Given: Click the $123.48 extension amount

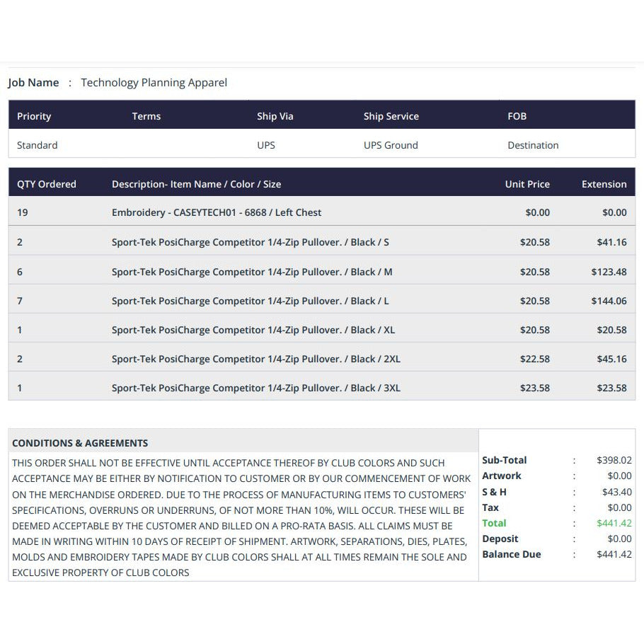Looking at the screenshot, I should 609,272.
